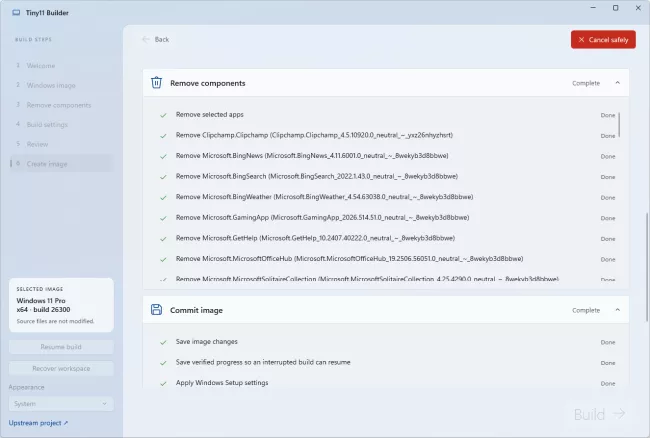Viewport: 650px width, 438px height.
Task: Click the Build button text
Action: coord(589,414)
